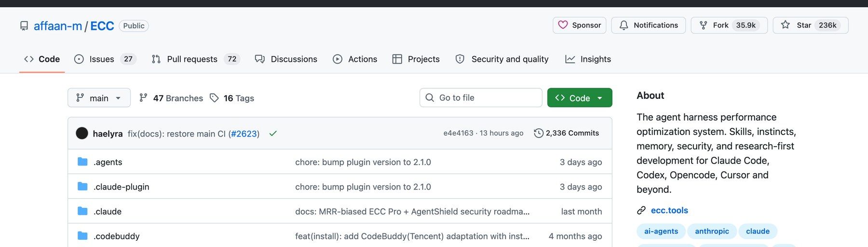Open the .claude folder
This screenshot has width=868, height=247.
point(108,211)
